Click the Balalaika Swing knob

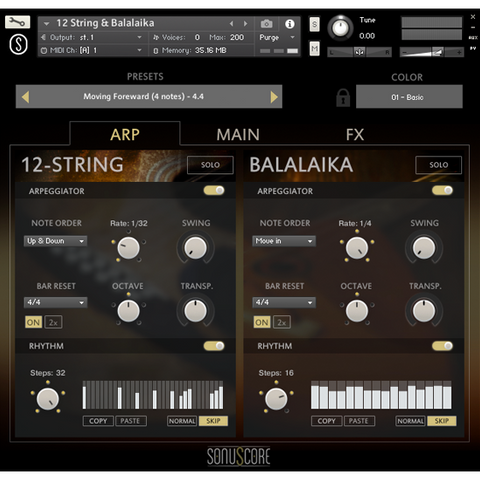coord(424,248)
